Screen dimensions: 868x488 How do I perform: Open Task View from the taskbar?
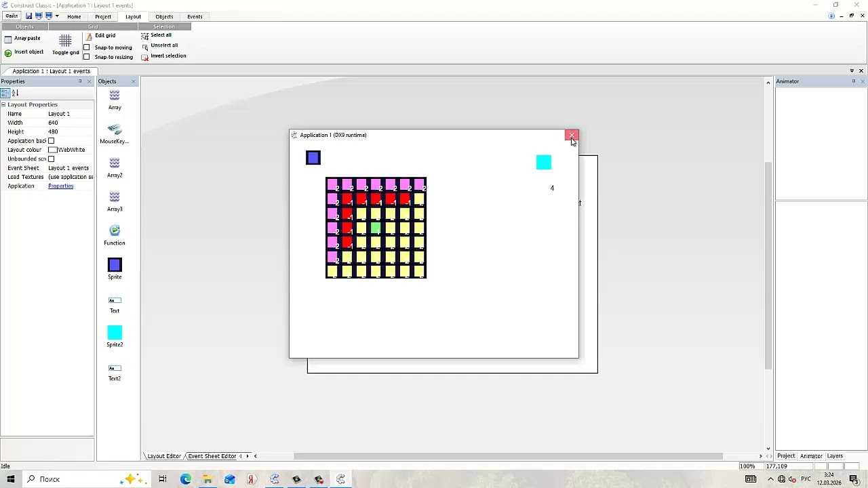(163, 479)
